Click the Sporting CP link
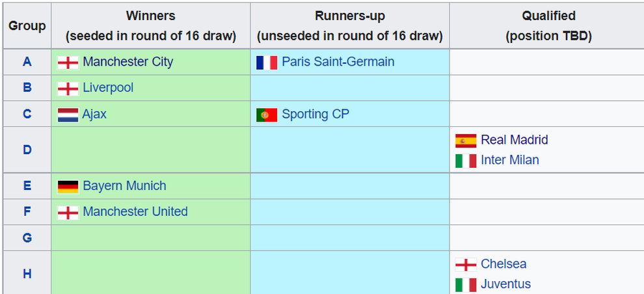644x294 pixels. pos(315,114)
